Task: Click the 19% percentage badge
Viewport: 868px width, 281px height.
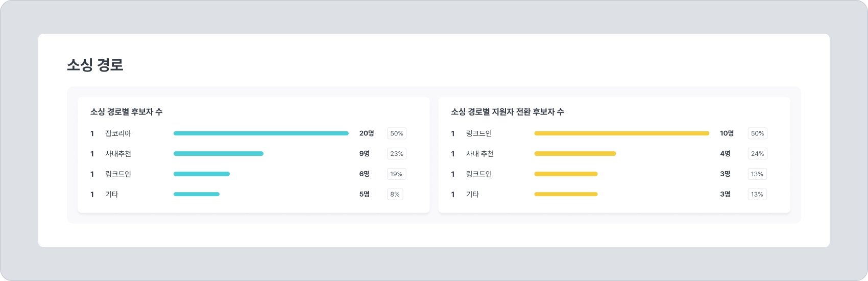Action: pos(396,174)
